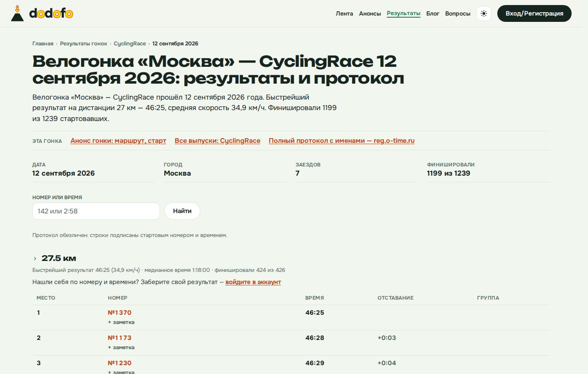This screenshot has height=374, width=588.
Task: Toggle the light/dark theme sun icon
Action: coord(484,13)
